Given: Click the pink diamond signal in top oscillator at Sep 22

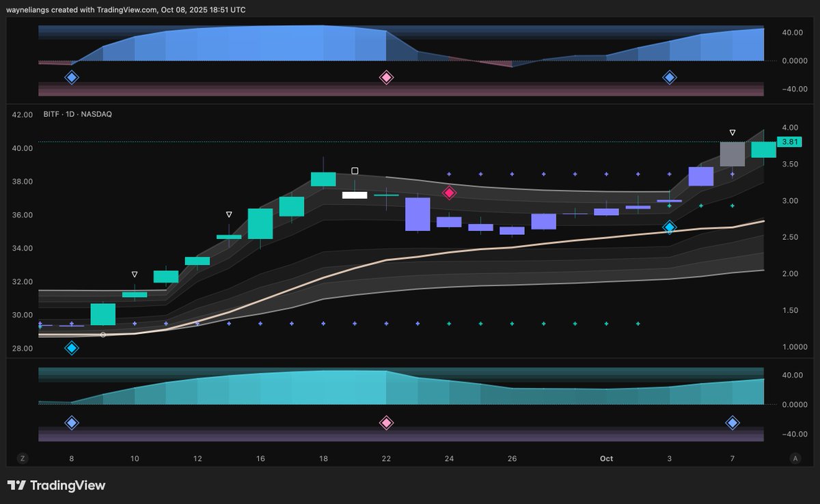Looking at the screenshot, I should [x=386, y=77].
